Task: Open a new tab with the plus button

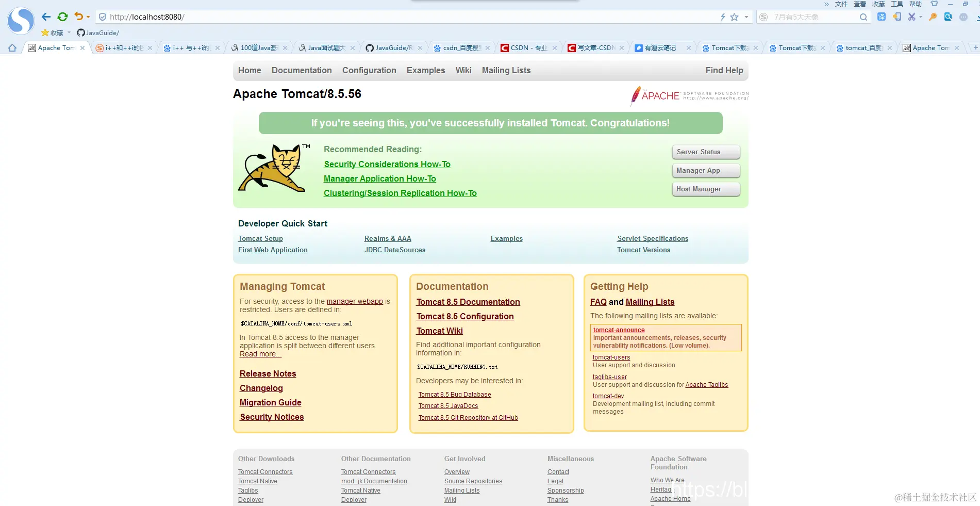Action: pos(975,47)
